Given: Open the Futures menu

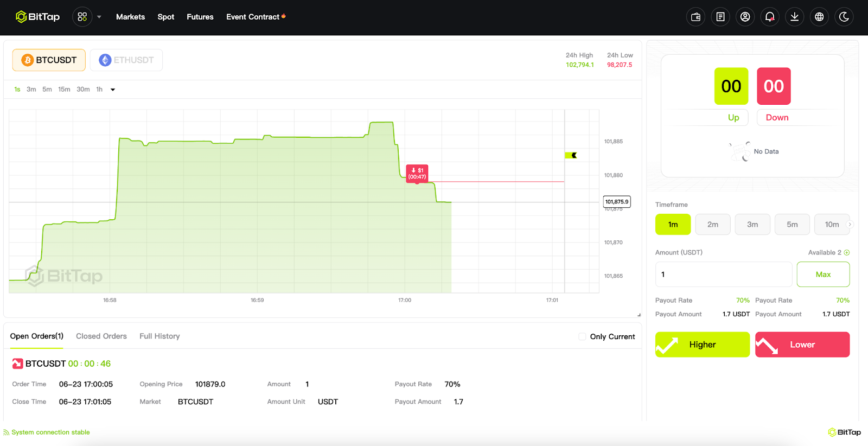Looking at the screenshot, I should 200,17.
